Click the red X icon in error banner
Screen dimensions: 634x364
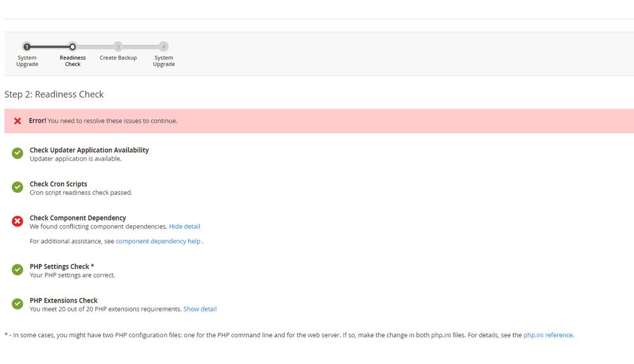(18, 120)
